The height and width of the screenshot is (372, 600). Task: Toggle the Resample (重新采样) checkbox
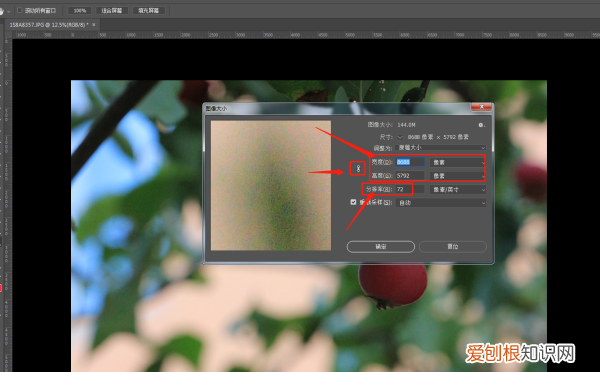click(353, 202)
